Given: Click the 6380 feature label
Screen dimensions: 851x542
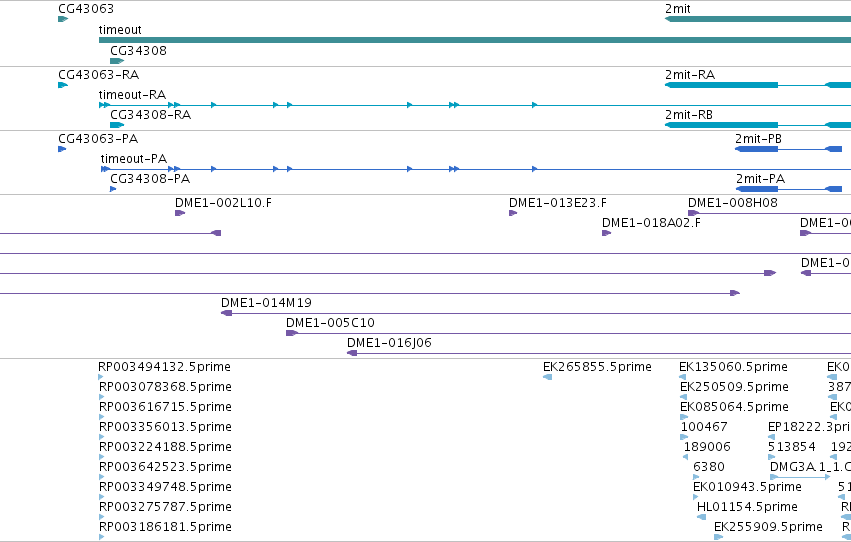Looking at the screenshot, I should pyautogui.click(x=709, y=467).
